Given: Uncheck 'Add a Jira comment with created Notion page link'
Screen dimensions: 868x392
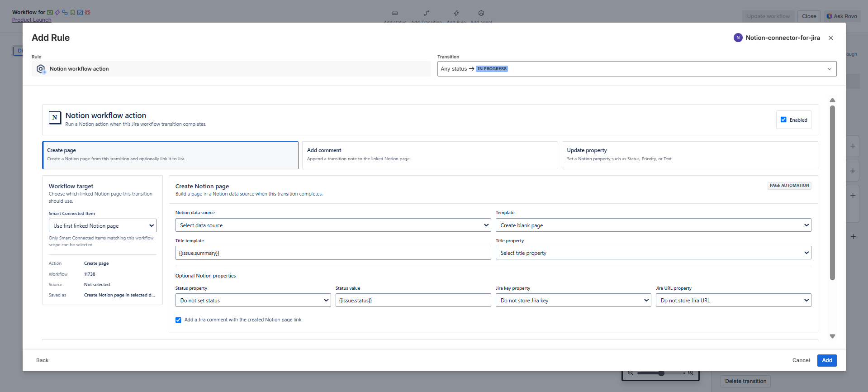Looking at the screenshot, I should pyautogui.click(x=178, y=320).
